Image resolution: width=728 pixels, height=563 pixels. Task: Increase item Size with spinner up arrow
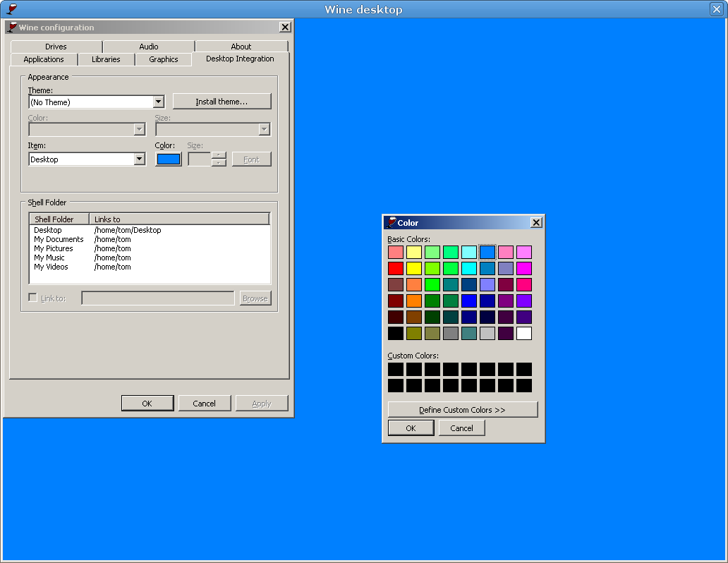coord(218,155)
